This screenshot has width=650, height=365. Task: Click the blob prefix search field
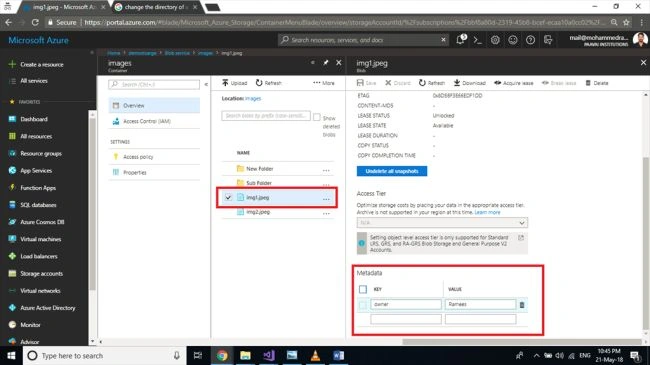coord(266,116)
